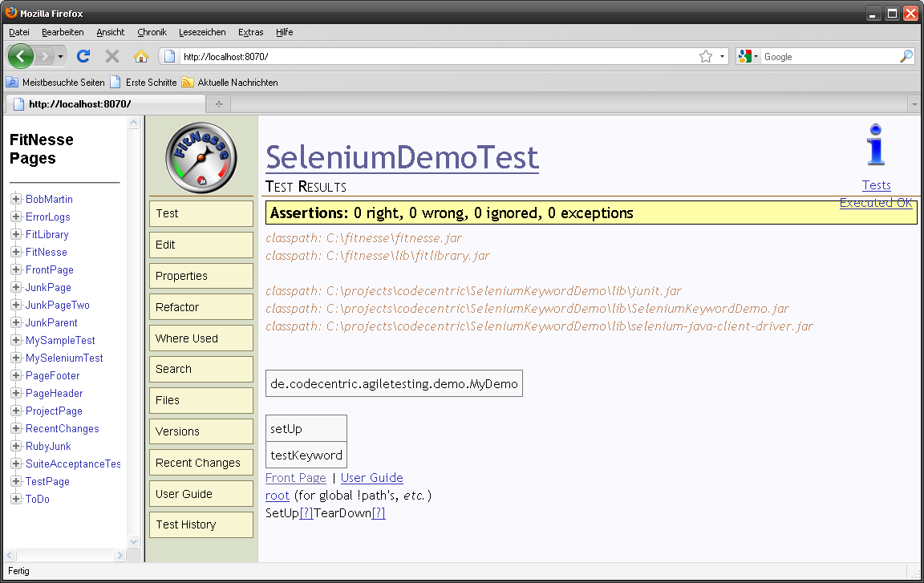Open the Ansicht menu

pyautogui.click(x=110, y=32)
